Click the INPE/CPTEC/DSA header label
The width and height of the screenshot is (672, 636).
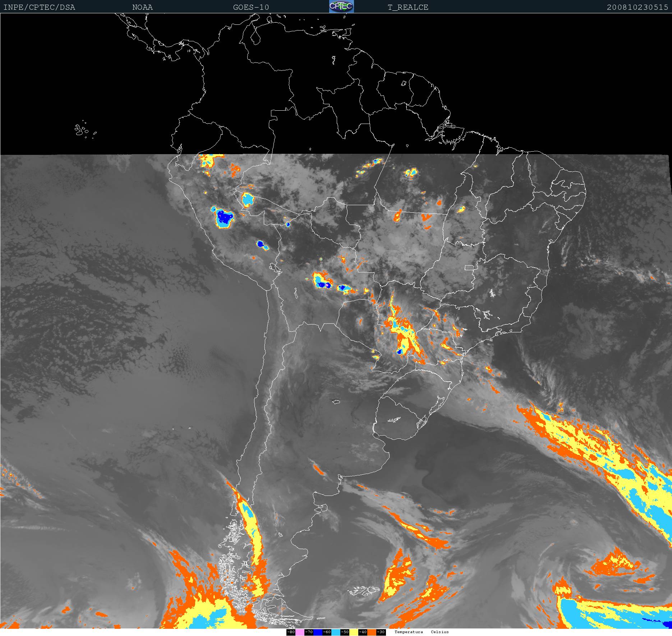(x=39, y=7)
